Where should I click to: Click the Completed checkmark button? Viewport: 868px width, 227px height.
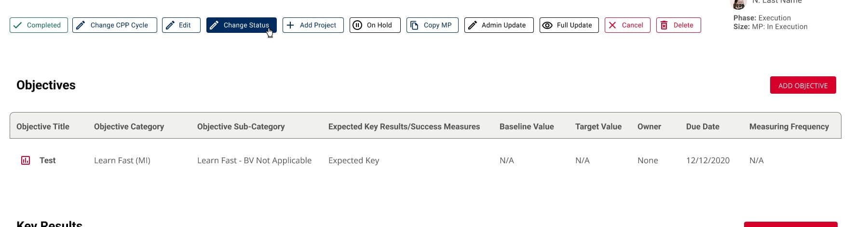pos(39,25)
